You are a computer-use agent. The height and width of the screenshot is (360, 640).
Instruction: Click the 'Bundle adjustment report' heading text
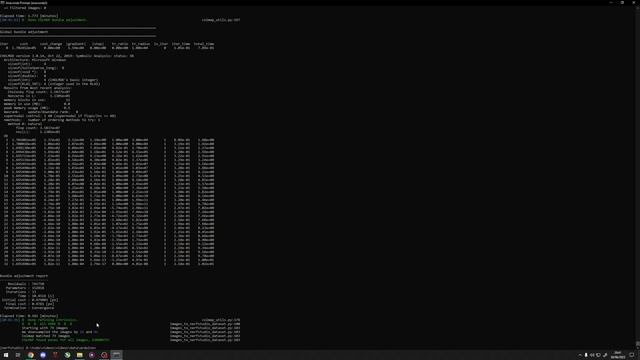click(x=24, y=276)
